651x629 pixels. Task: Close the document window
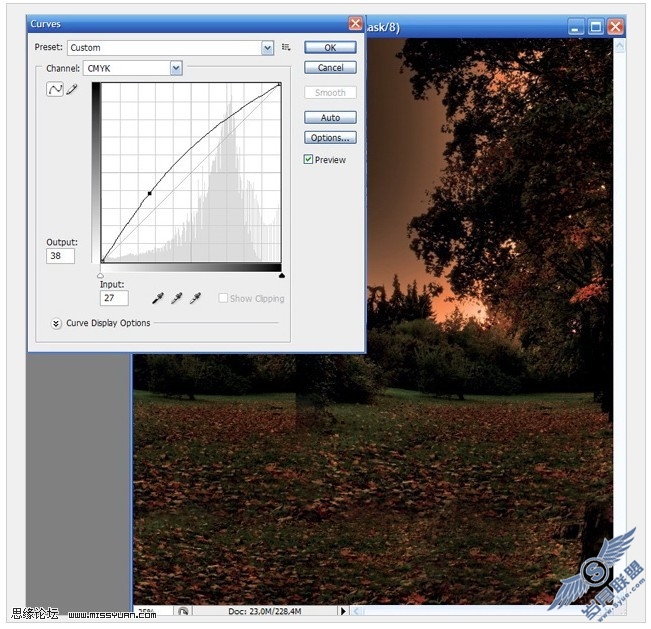click(x=615, y=27)
